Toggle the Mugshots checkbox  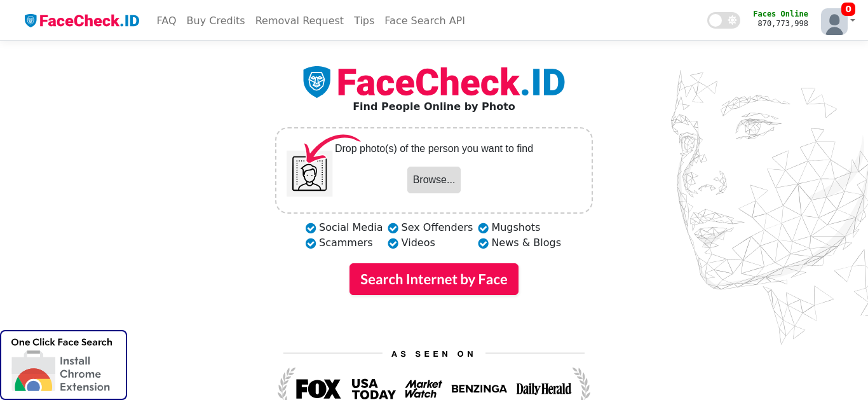pos(483,228)
